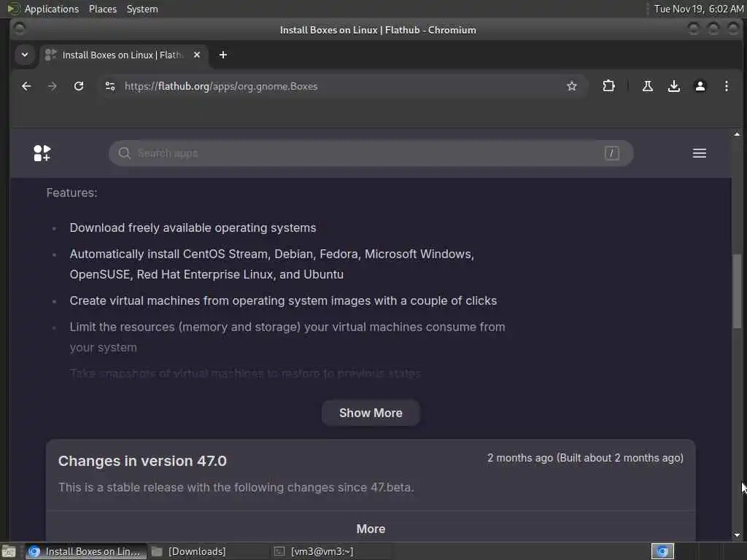Screen dimensions: 747x560
Task: Click the 'Features:' label
Action: coord(71,192)
